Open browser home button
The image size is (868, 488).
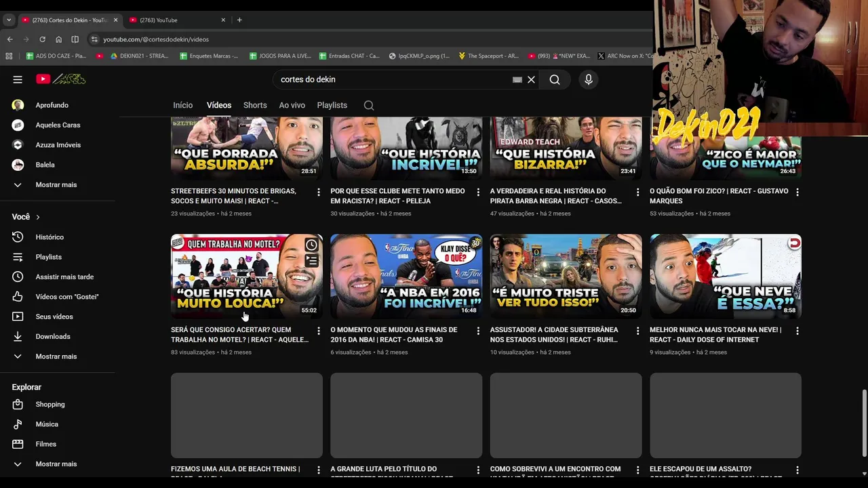point(58,39)
